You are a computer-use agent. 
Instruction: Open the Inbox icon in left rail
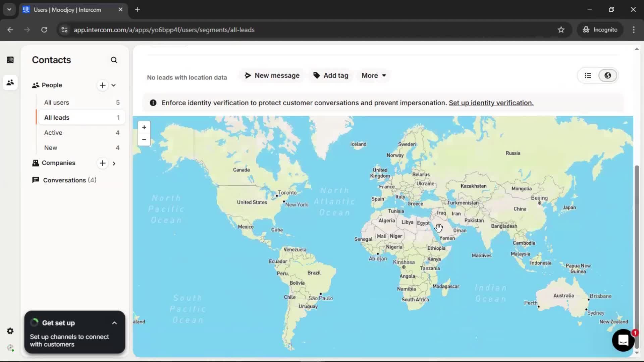10,60
